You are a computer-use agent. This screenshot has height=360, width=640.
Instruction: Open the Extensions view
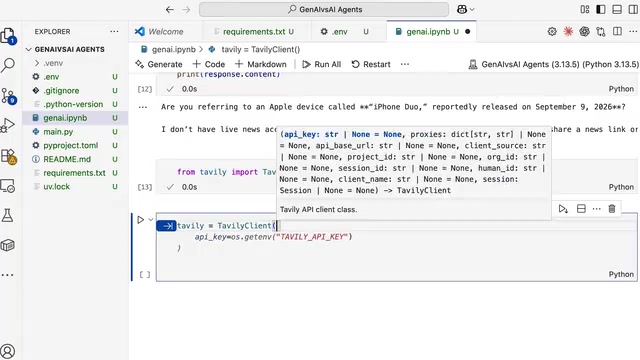tap(8, 156)
